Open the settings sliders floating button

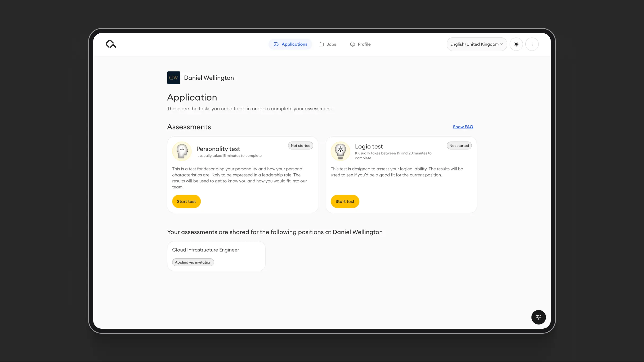[538, 317]
